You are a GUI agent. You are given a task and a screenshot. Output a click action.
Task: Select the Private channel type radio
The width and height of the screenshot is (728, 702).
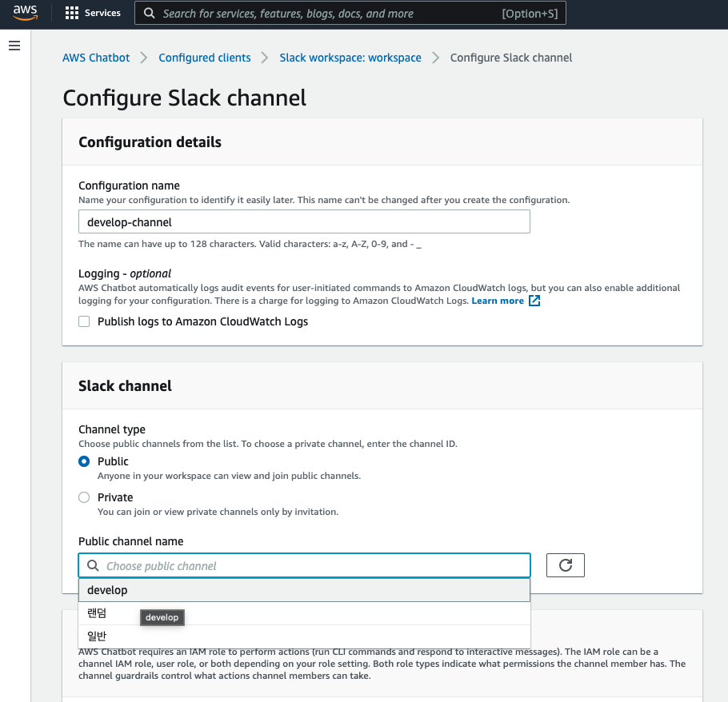[x=84, y=497]
